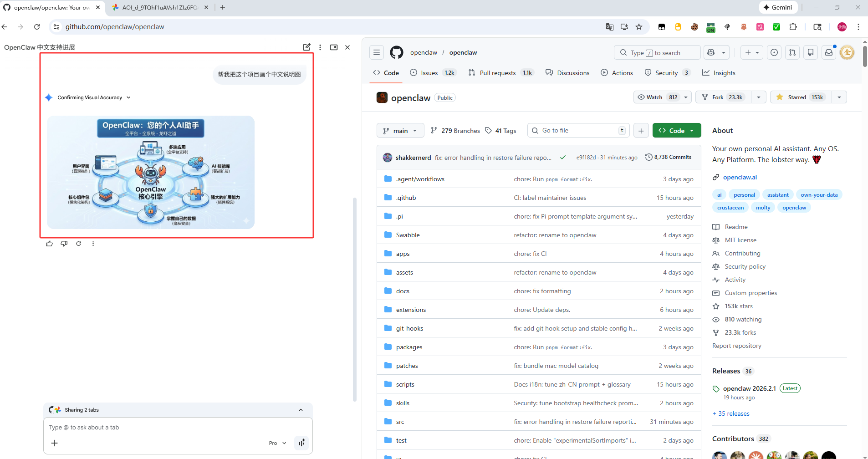Toggle the Starred repository button

pyautogui.click(x=801, y=97)
